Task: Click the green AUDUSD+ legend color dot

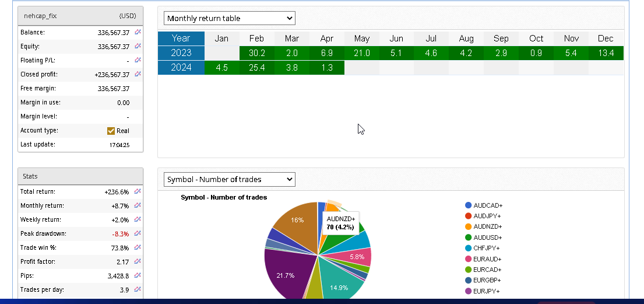Action: coord(469,237)
